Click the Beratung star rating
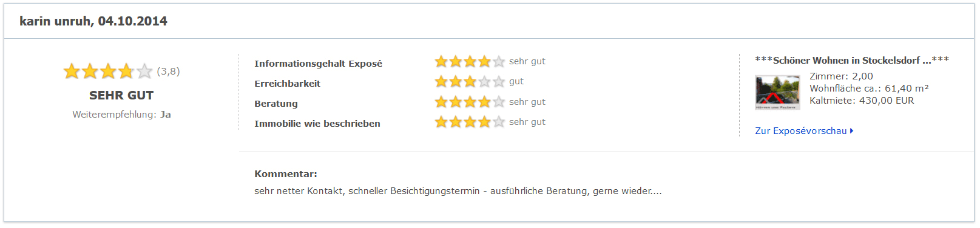 click(470, 102)
